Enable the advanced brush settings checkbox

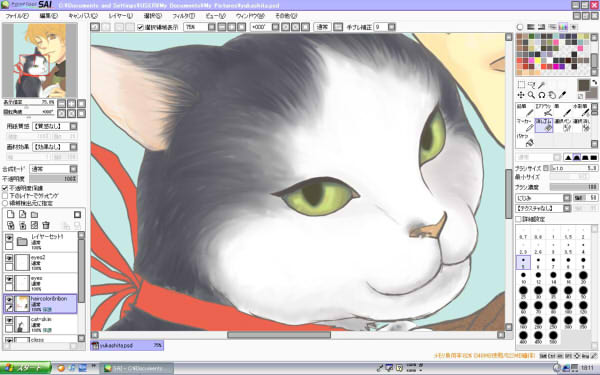point(518,219)
